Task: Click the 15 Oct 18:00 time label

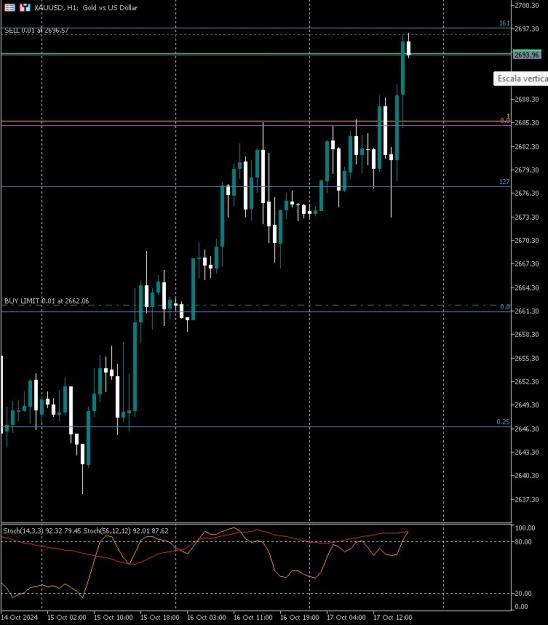Action: (160, 617)
